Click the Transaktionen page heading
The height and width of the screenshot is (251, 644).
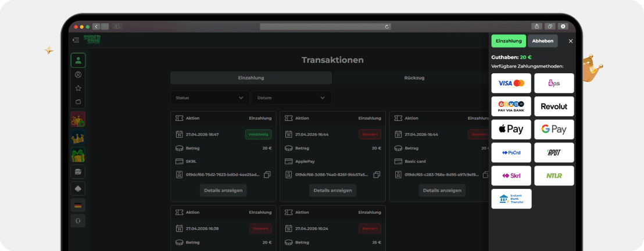pyautogui.click(x=332, y=60)
